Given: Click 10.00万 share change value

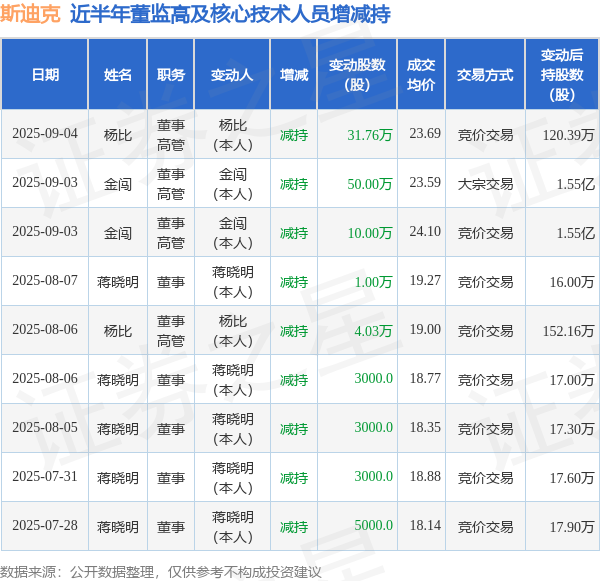Looking at the screenshot, I should 370,233.
